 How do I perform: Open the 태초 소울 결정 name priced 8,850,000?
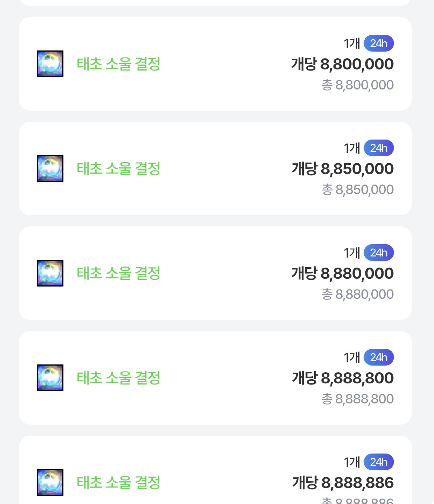point(118,168)
